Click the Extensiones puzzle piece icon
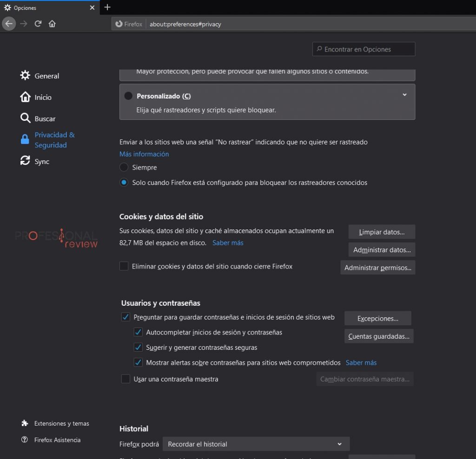The width and height of the screenshot is (476, 459). (x=25, y=423)
